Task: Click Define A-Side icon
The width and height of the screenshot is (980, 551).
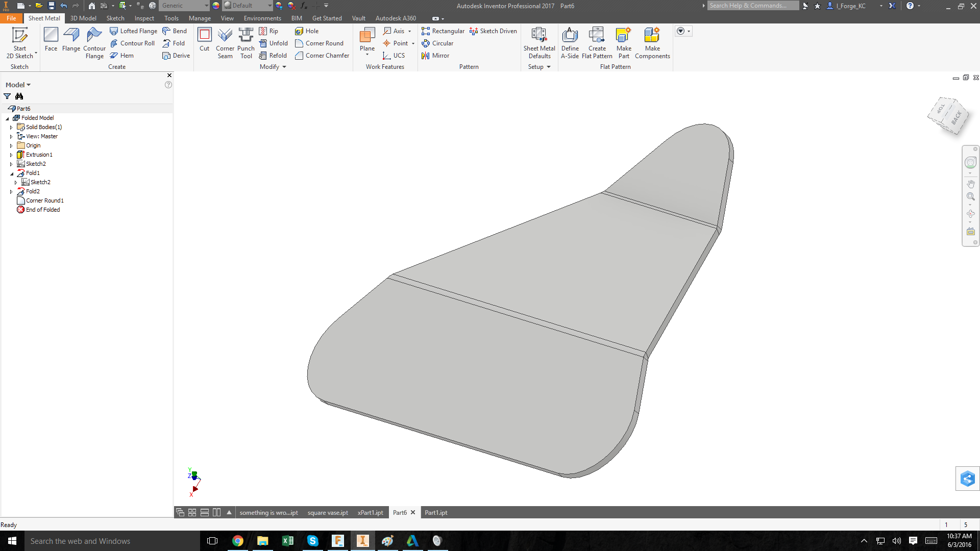Action: (x=570, y=42)
